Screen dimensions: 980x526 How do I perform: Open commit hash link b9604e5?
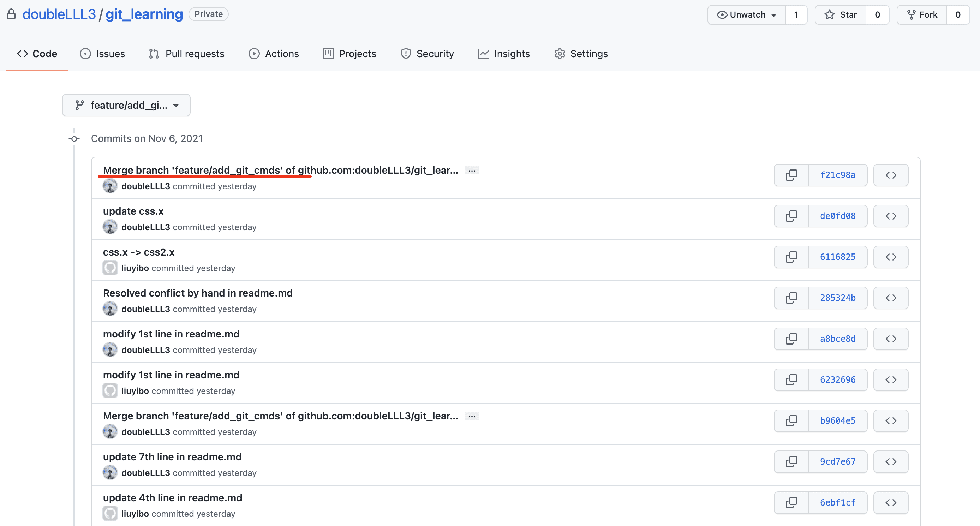point(838,421)
